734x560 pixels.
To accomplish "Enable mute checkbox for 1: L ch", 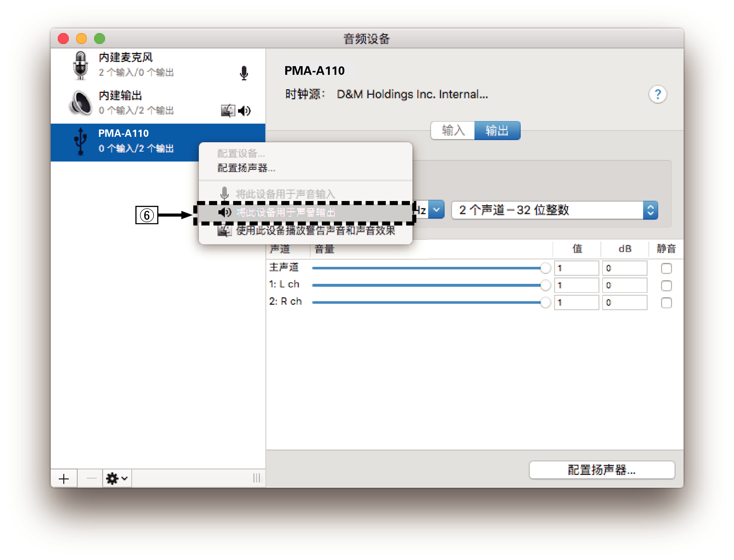I will 667,285.
